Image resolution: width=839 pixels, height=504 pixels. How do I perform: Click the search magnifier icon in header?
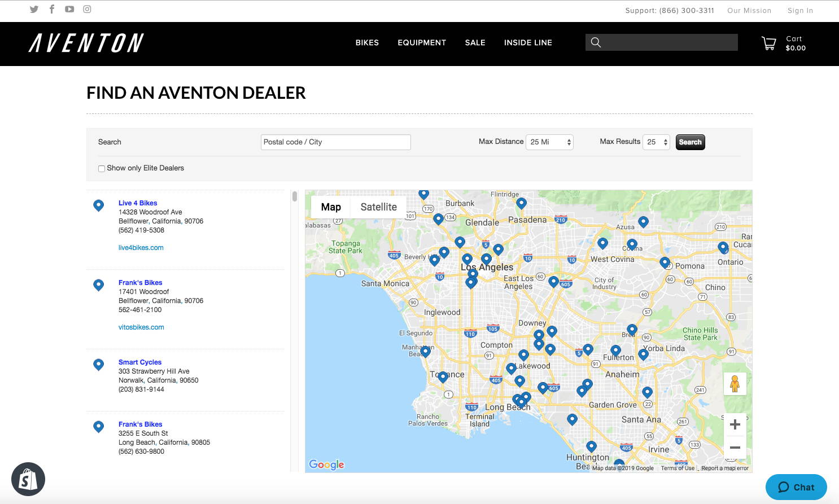click(x=596, y=42)
